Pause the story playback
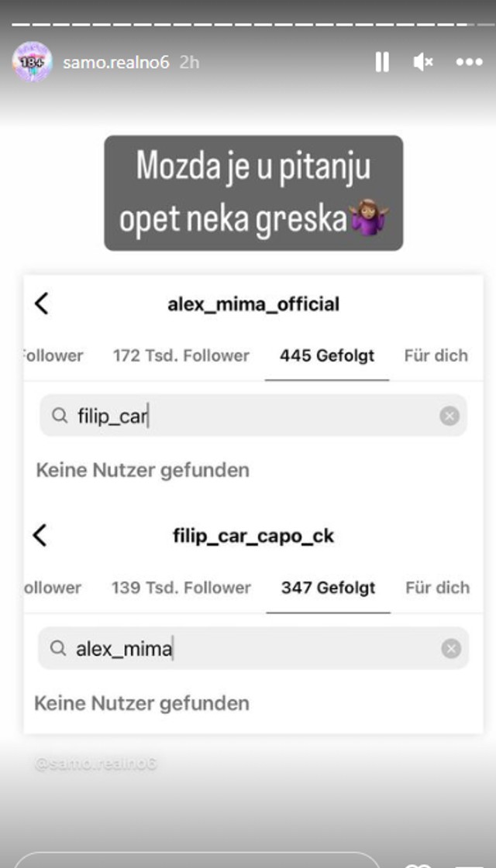Image resolution: width=496 pixels, height=868 pixels. click(x=382, y=62)
